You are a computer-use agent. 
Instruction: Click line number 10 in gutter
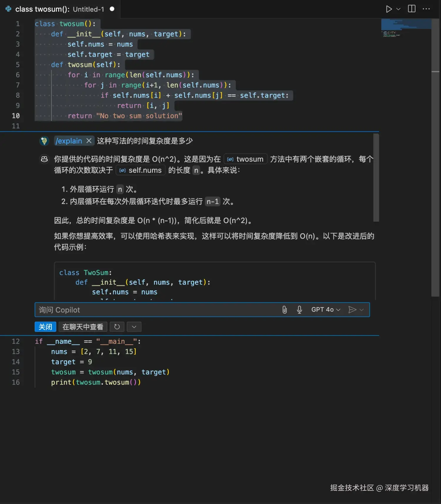tap(16, 116)
